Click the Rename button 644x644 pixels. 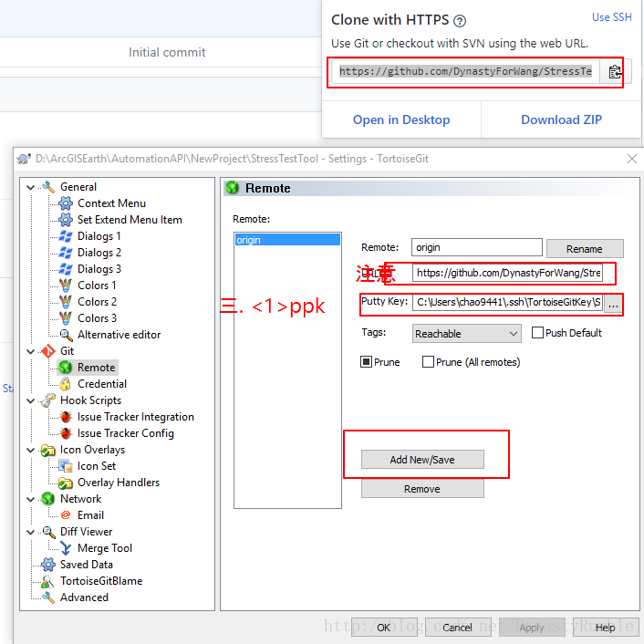tap(585, 249)
